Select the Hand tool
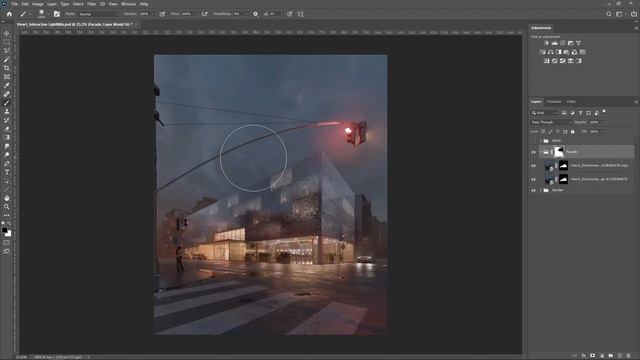 [7, 198]
